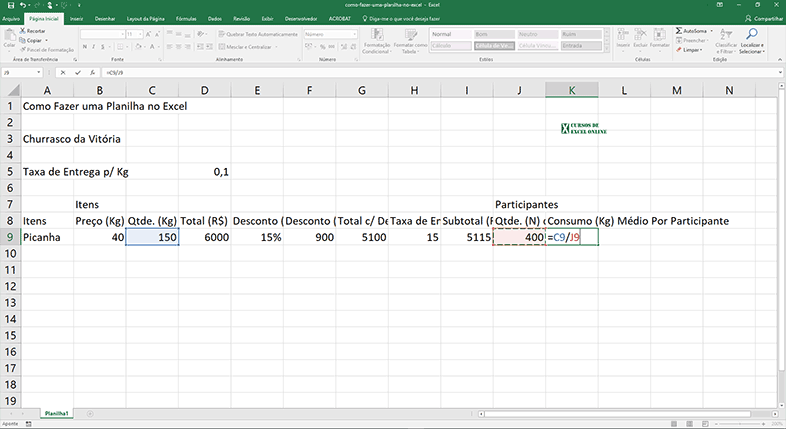This screenshot has height=429, width=786.
Task: Open the font size dropdown
Action: (x=140, y=34)
